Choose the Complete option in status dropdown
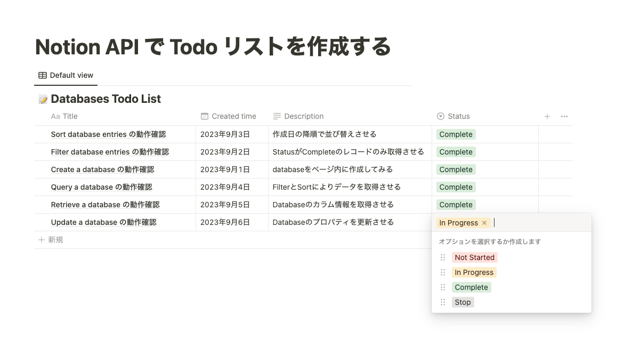Screen dimensions: 624x364 click(x=471, y=287)
